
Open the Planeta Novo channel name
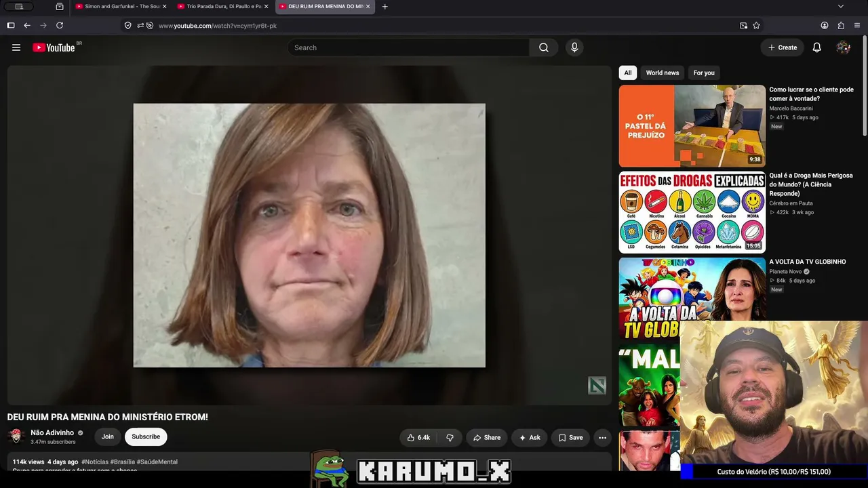click(785, 272)
